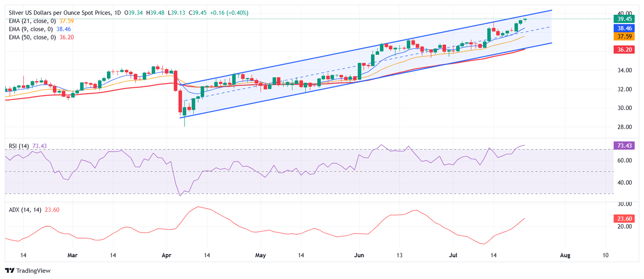Select the red 36.20 EMA price tag

coord(623,49)
